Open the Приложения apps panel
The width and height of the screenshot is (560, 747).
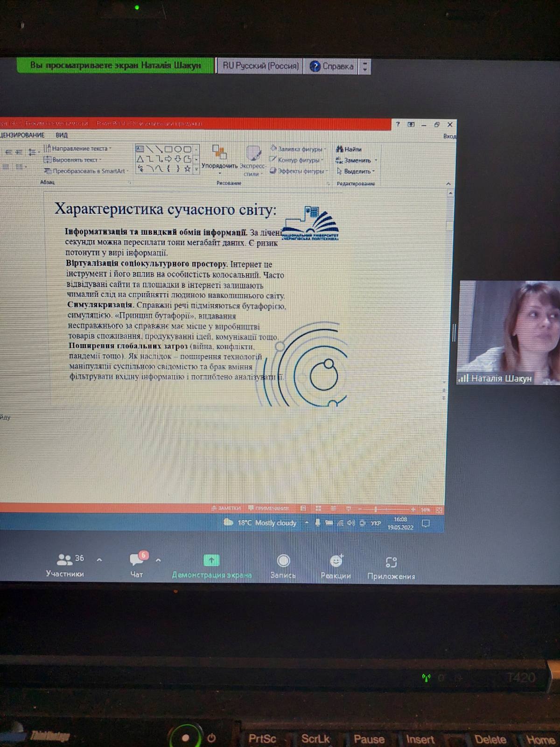point(391,568)
